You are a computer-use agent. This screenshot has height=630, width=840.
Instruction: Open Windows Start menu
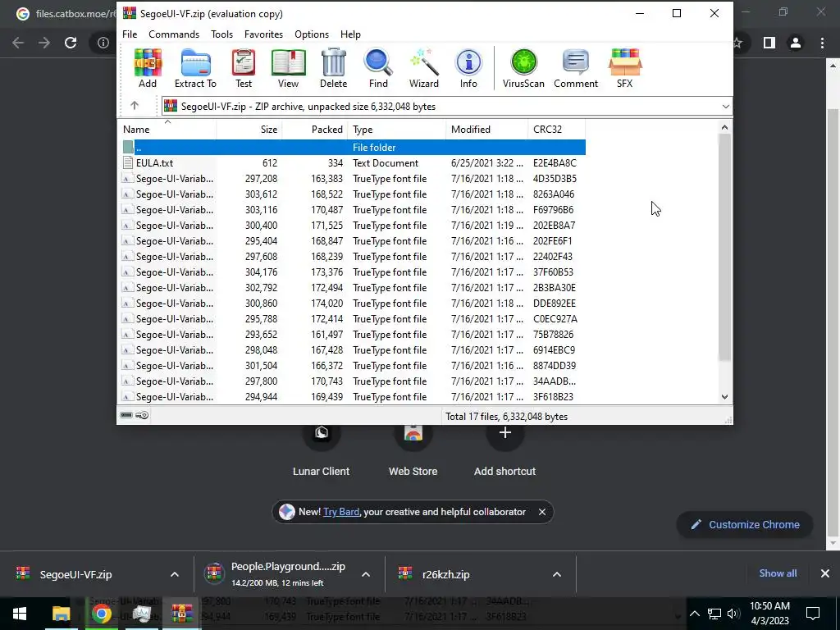pyautogui.click(x=20, y=614)
